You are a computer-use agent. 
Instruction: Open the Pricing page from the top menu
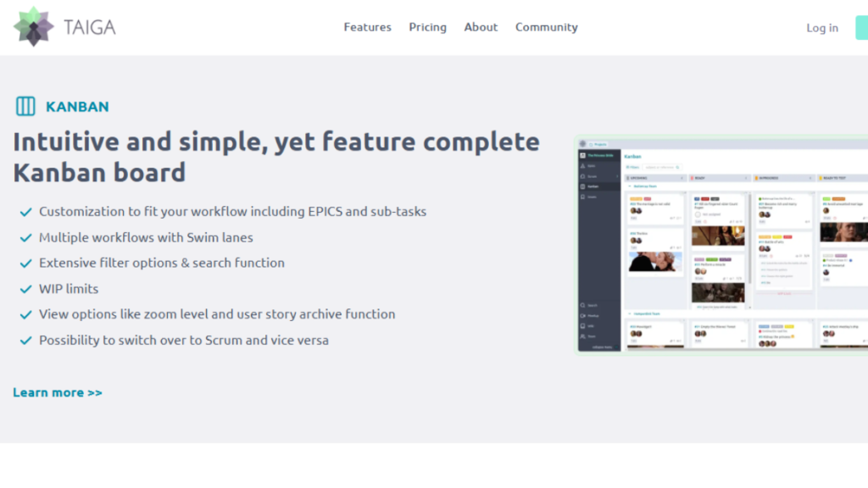[427, 27]
